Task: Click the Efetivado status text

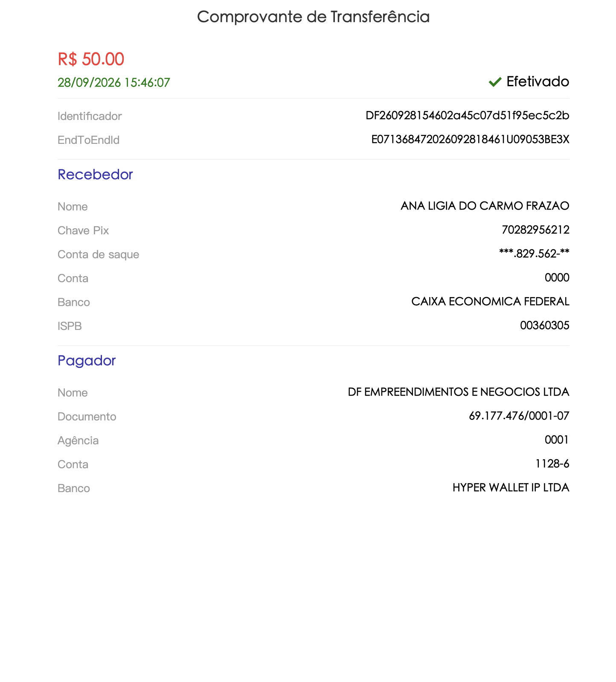Action: pyautogui.click(x=538, y=82)
